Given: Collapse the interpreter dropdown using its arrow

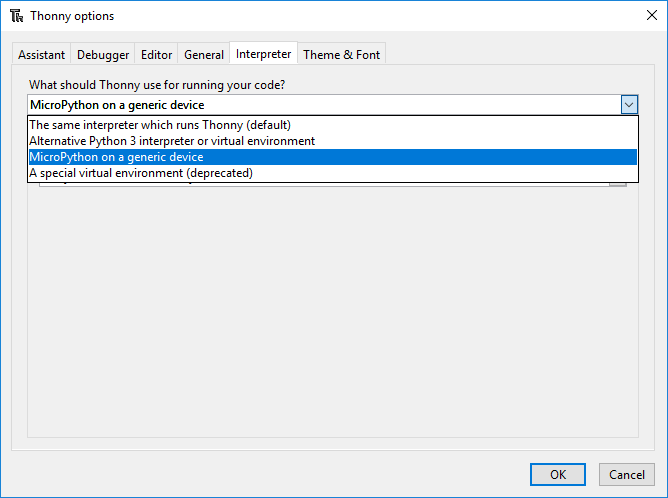Looking at the screenshot, I should tap(629, 104).
